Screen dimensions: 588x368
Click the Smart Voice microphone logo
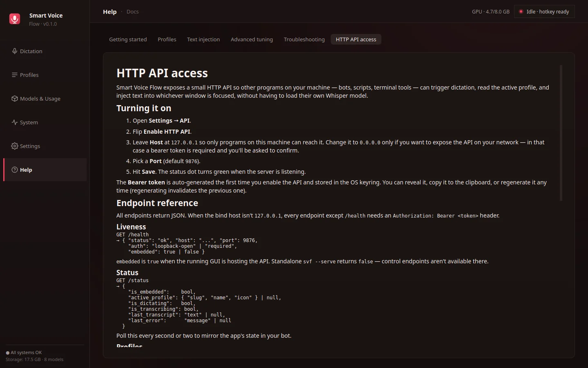[15, 19]
